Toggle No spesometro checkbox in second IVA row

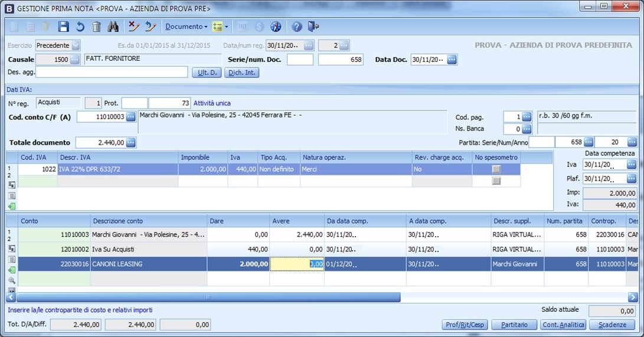496,181
